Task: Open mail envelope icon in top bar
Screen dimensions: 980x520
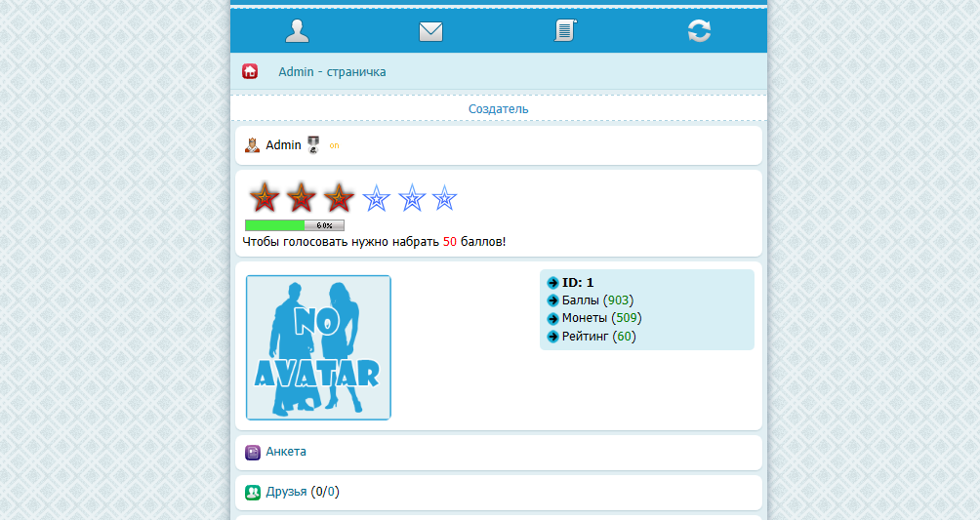Action: coord(430,31)
